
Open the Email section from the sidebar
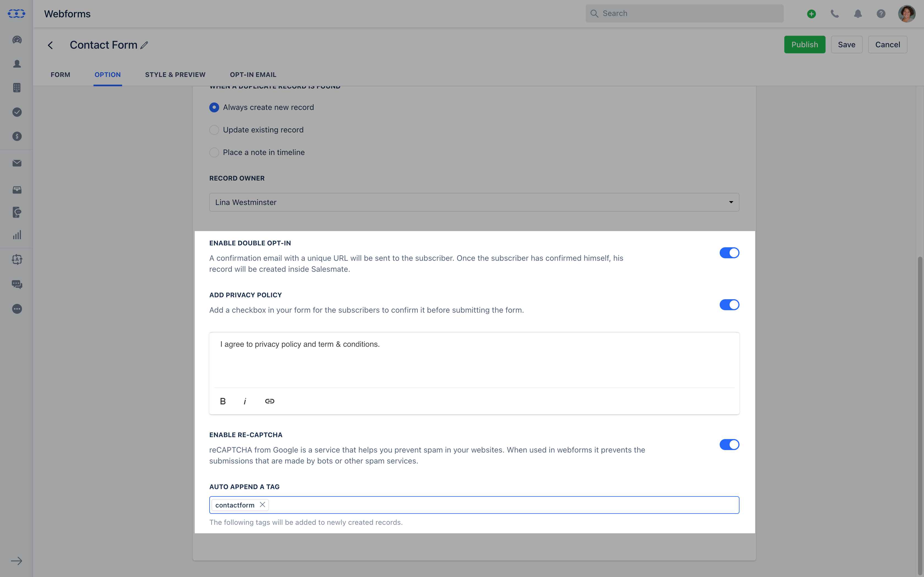coord(16,163)
